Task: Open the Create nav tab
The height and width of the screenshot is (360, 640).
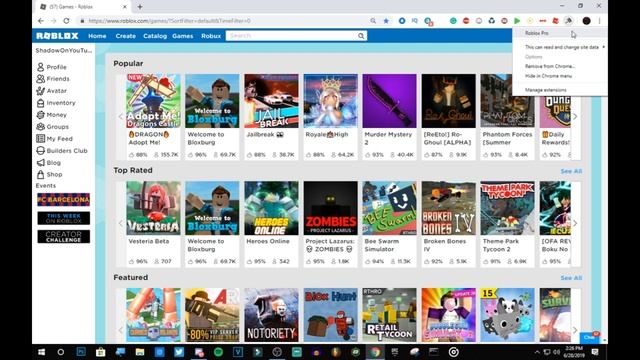Action: point(125,36)
